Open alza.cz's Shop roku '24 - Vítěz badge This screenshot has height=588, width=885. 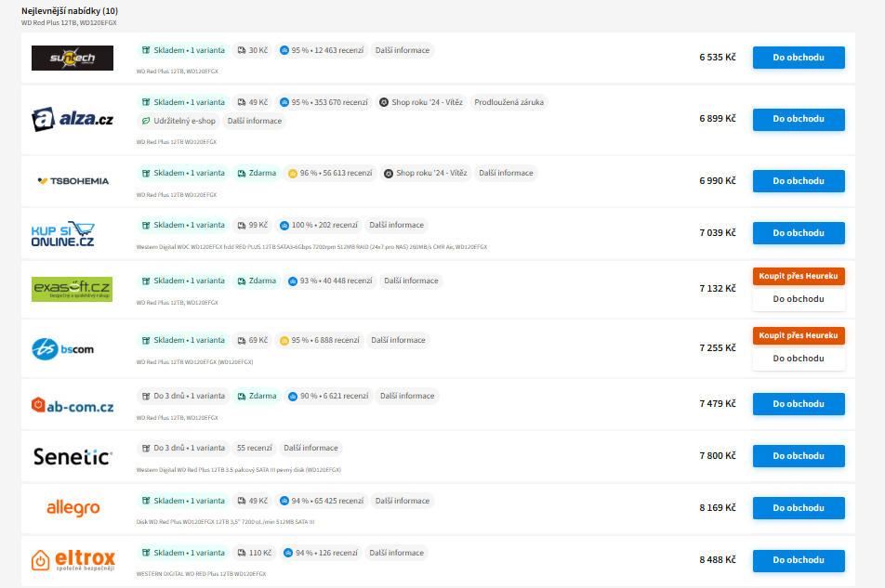pos(420,102)
